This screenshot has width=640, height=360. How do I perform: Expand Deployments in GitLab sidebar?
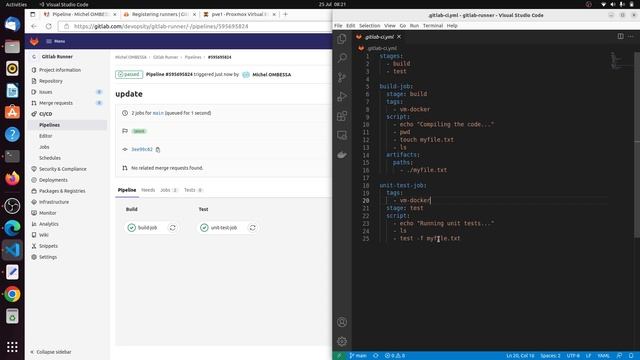[x=53, y=180]
